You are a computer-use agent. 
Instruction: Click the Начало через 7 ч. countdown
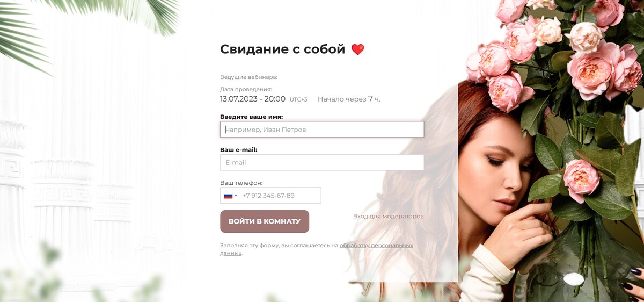click(x=349, y=99)
